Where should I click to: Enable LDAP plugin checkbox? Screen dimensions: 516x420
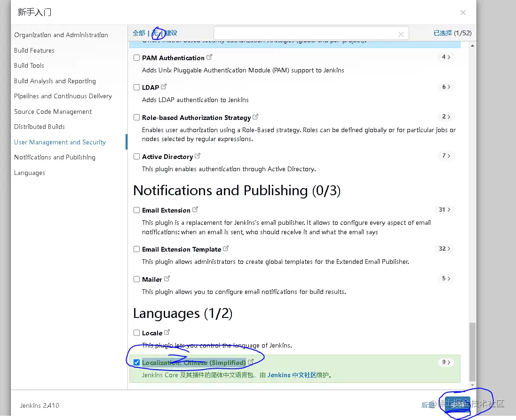136,87
